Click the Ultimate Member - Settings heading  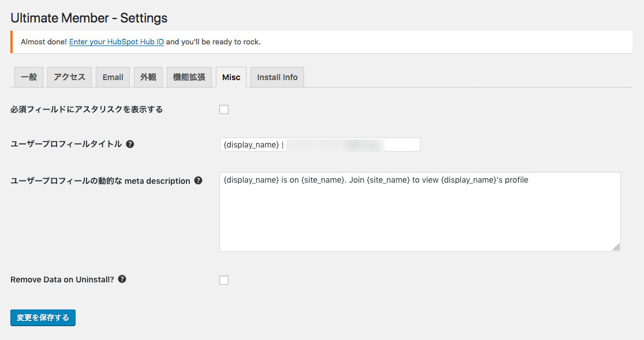tap(89, 18)
